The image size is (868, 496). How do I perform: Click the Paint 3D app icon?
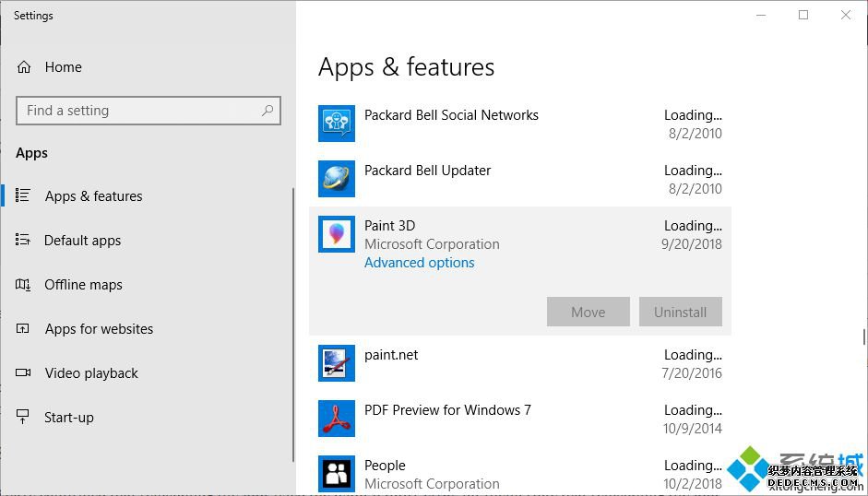pyautogui.click(x=337, y=234)
